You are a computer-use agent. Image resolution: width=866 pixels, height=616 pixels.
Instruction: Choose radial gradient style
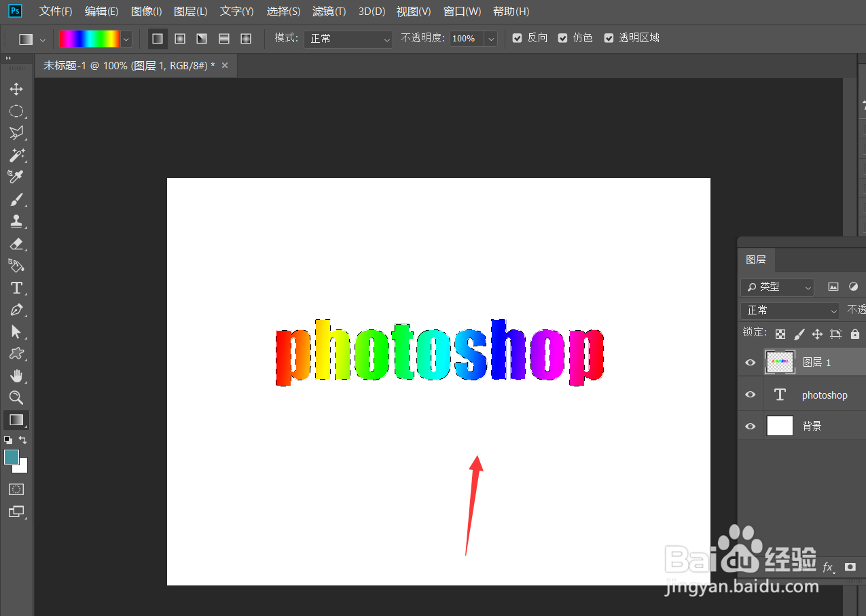point(180,39)
